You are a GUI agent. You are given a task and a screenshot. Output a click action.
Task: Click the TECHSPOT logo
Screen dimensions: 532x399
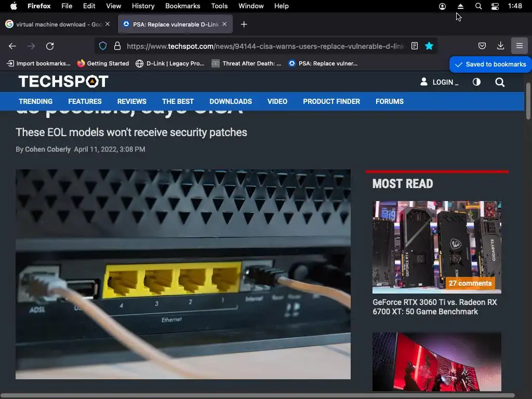click(x=63, y=82)
